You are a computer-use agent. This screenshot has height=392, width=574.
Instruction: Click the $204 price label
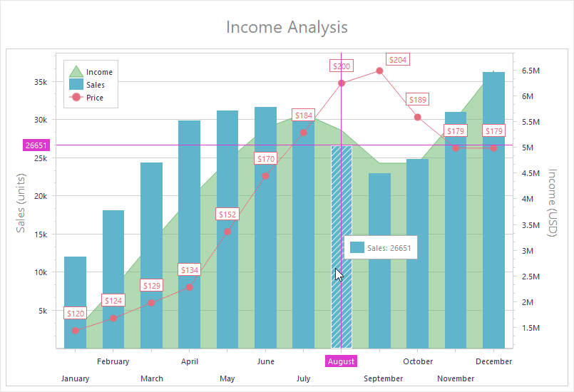(398, 60)
